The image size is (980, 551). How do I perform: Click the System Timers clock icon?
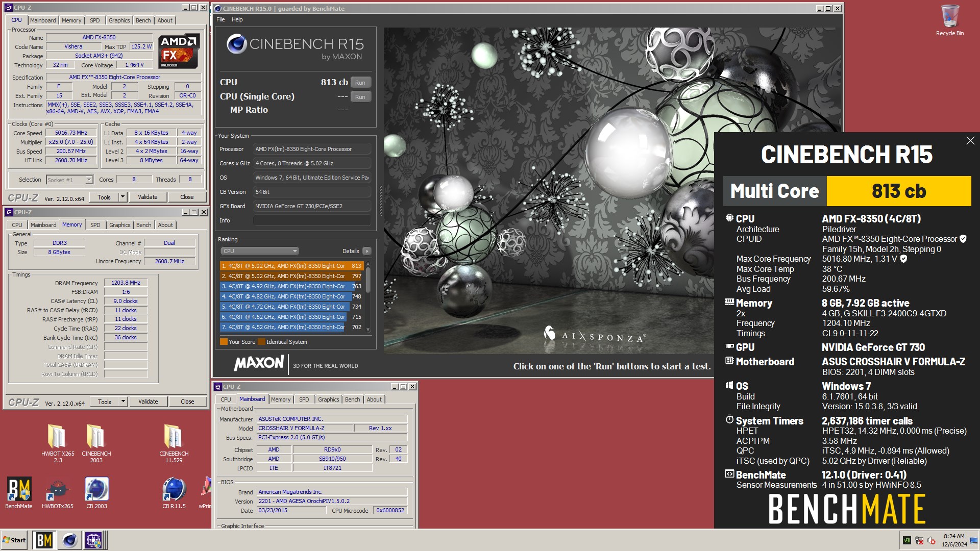(729, 420)
